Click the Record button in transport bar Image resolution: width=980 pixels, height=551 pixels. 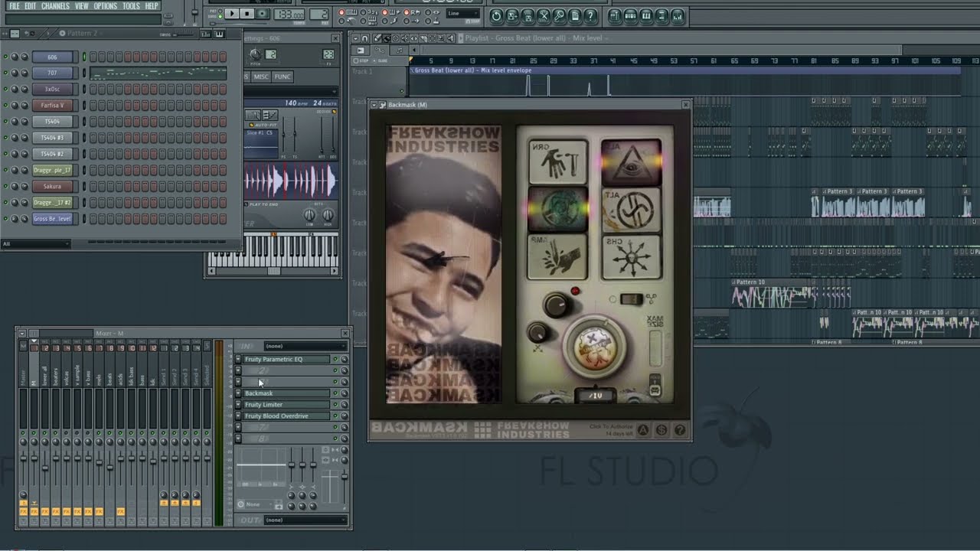263,14
